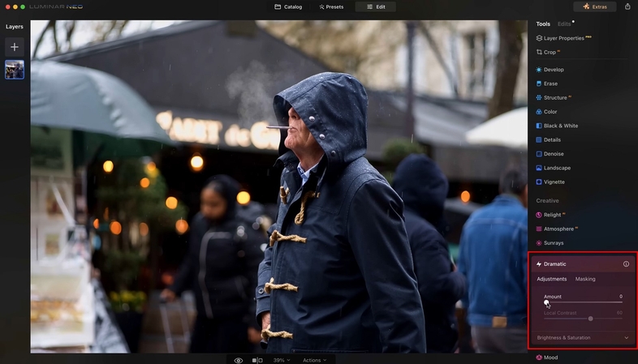Open the Atmosphere AI tool

(x=557, y=229)
